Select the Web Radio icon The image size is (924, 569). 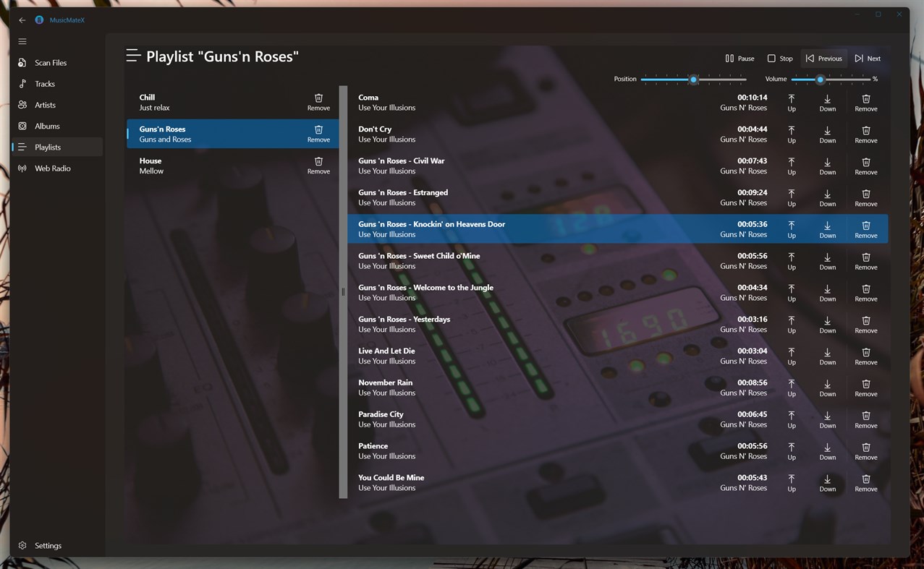click(22, 168)
